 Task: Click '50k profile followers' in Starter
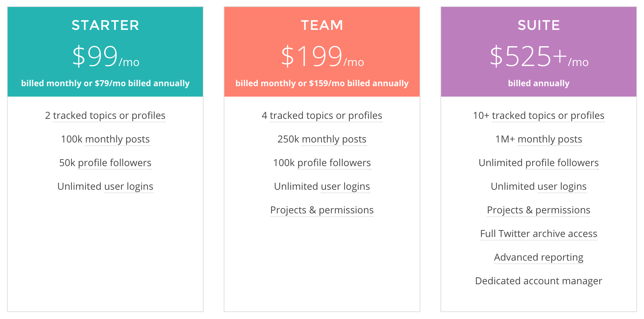(105, 163)
